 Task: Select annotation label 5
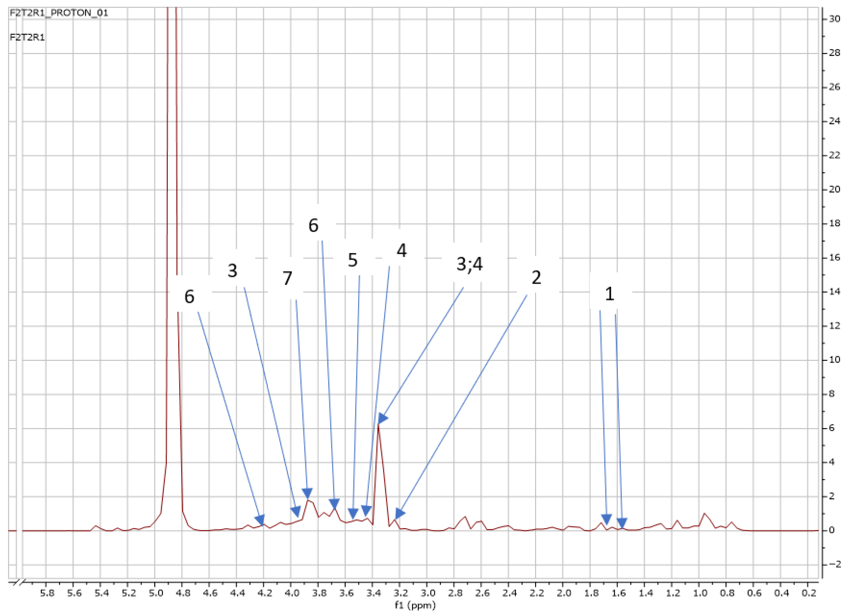pyautogui.click(x=353, y=260)
